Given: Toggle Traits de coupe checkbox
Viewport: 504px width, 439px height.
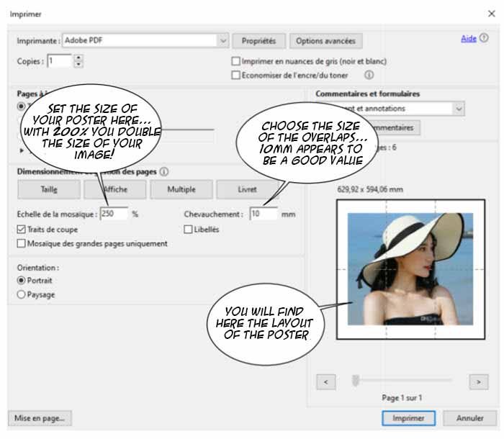Looking at the screenshot, I should click(21, 230).
